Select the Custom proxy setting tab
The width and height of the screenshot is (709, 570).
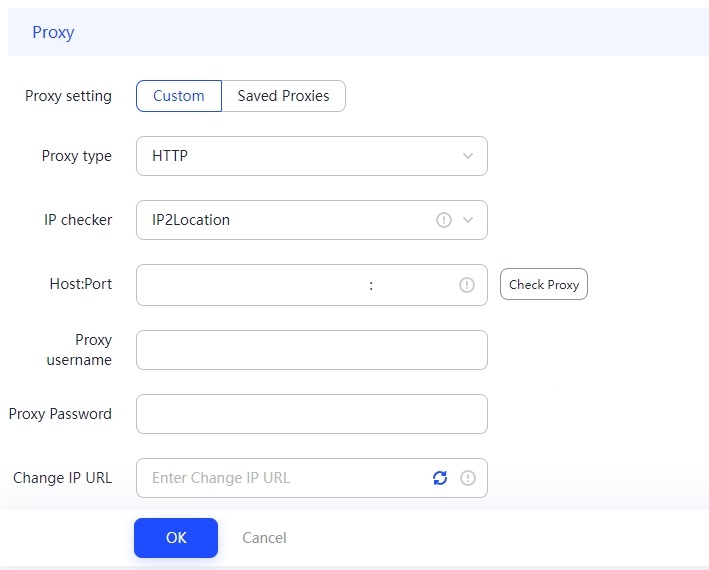point(179,96)
